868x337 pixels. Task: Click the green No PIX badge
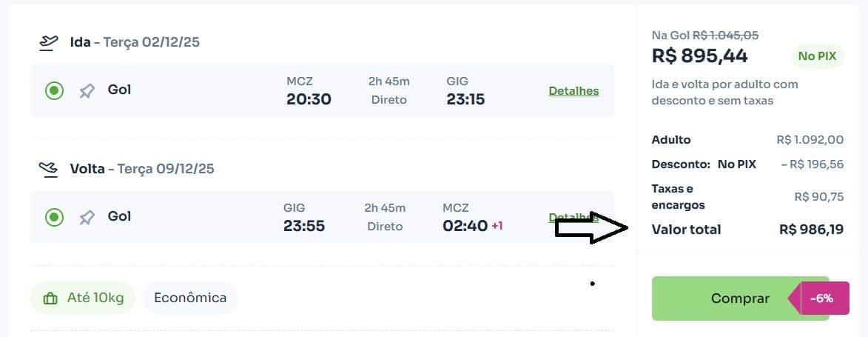point(817,56)
